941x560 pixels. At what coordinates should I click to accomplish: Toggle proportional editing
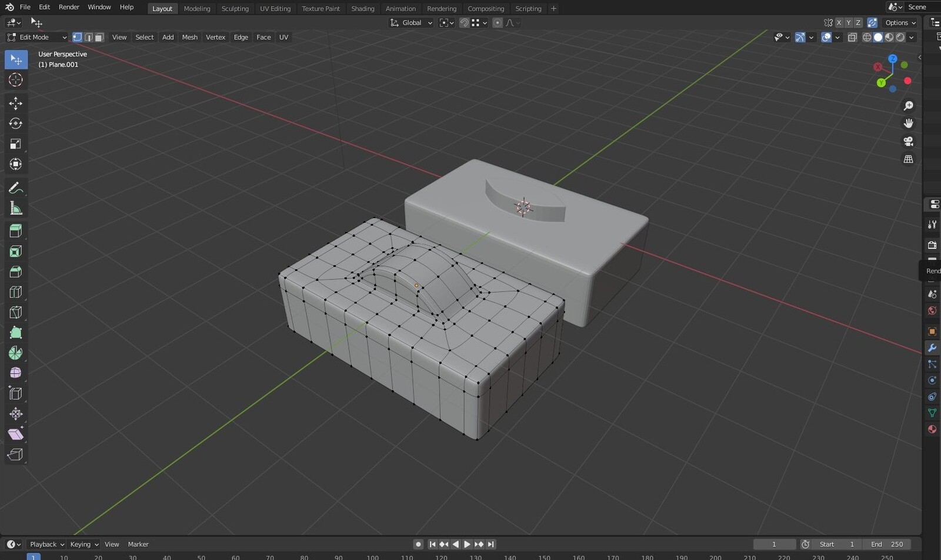[x=498, y=23]
